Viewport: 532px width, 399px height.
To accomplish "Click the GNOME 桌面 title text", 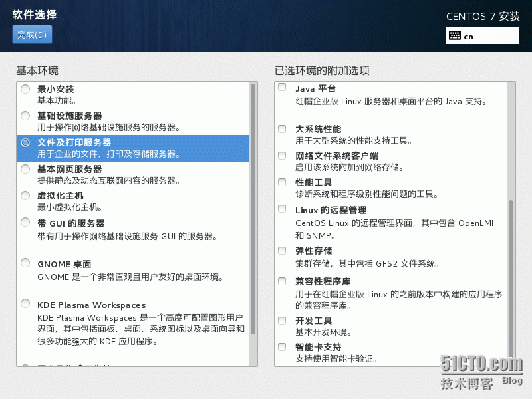I will (x=65, y=264).
